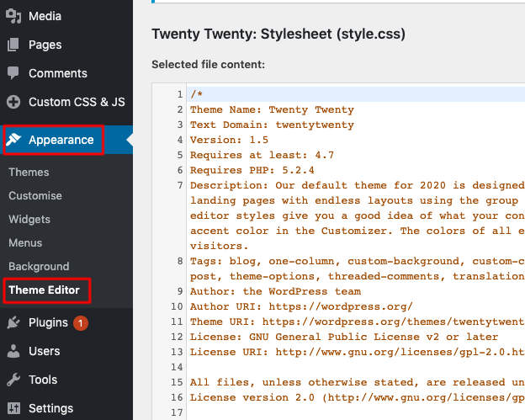Open the Settings menu
The height and width of the screenshot is (420, 525).
point(50,408)
